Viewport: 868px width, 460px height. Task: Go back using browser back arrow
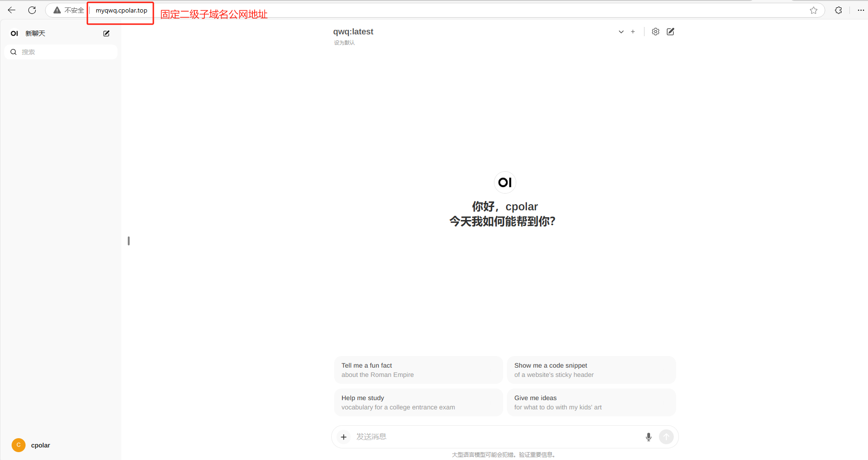click(12, 10)
